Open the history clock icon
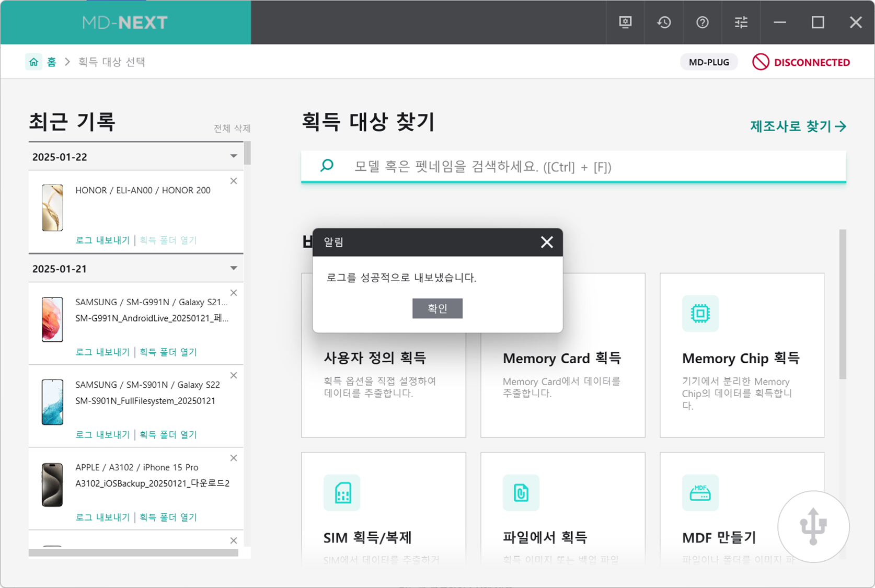Screen dimensions: 875x588 pos(664,22)
